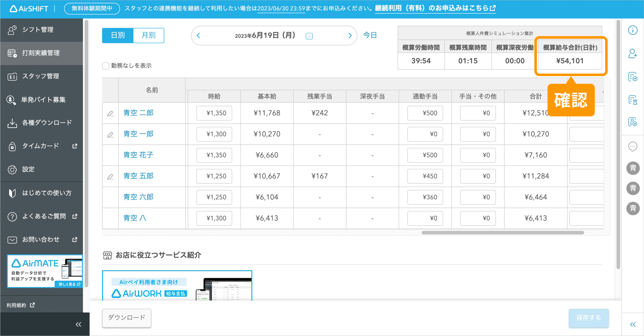Open シフト管理 in the sidebar
This screenshot has width=644, height=336.
(42, 30)
